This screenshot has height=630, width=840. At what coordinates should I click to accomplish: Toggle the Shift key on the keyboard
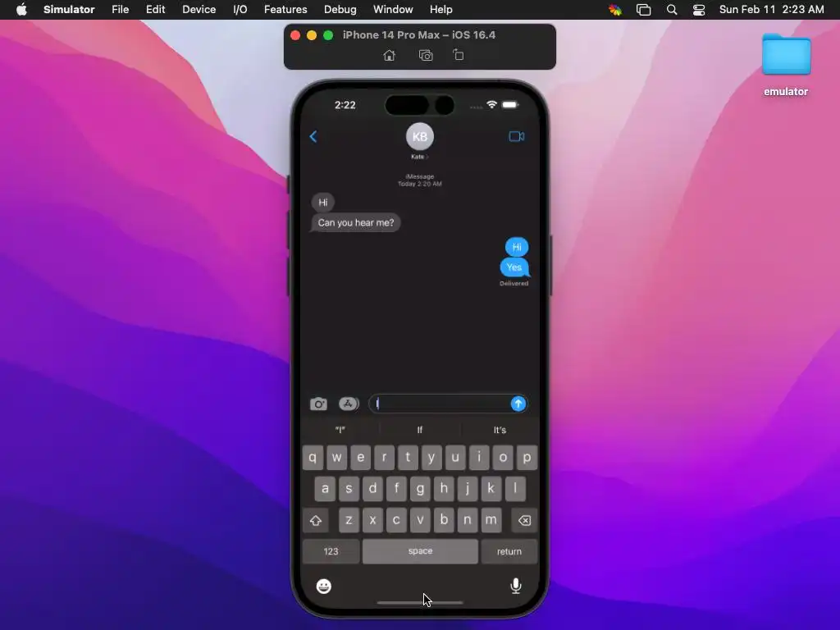[x=316, y=520]
